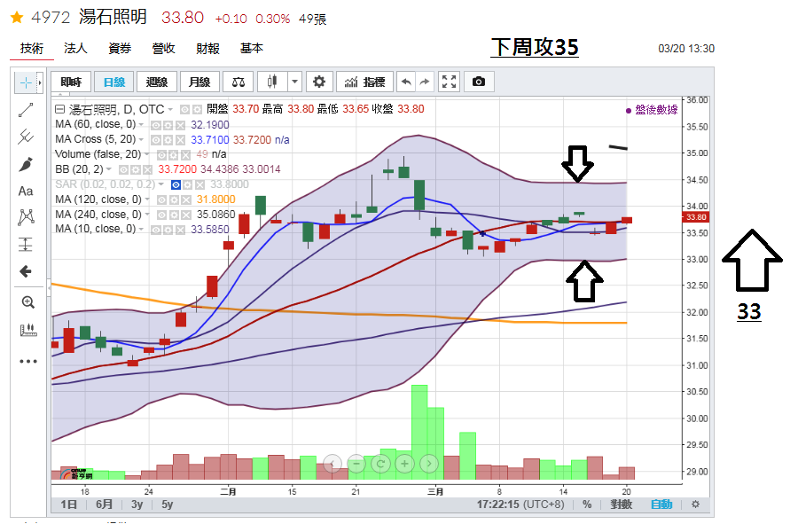The height and width of the screenshot is (532, 798).
Task: Switch to the 資券 tab
Action: pos(120,49)
